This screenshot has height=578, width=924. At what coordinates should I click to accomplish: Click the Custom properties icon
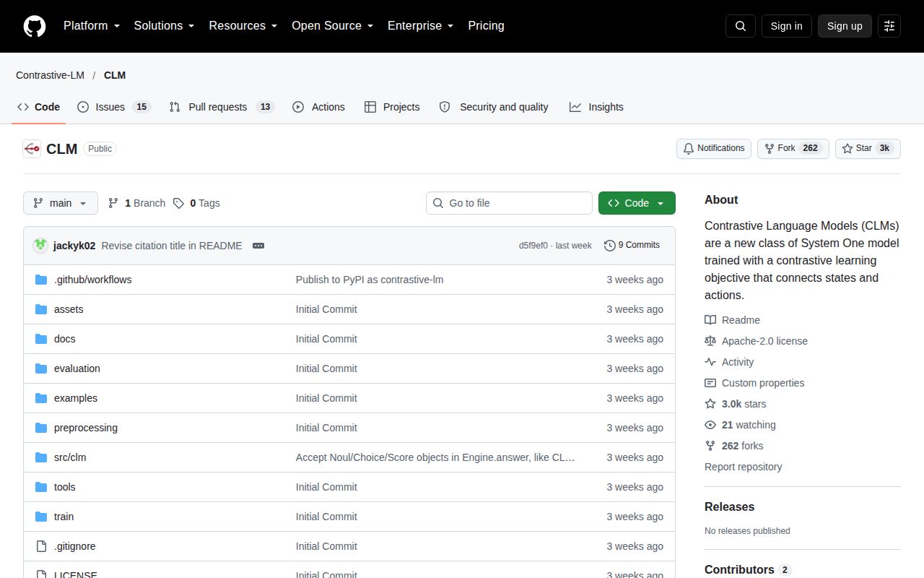pos(710,383)
